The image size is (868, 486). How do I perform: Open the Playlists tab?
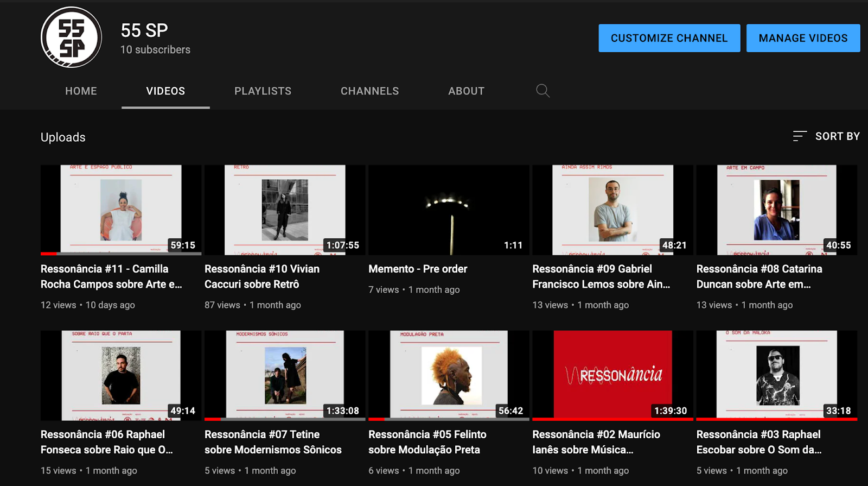point(263,91)
